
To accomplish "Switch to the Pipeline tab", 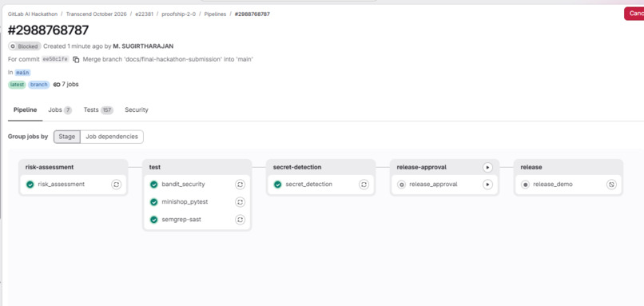I will pos(25,110).
